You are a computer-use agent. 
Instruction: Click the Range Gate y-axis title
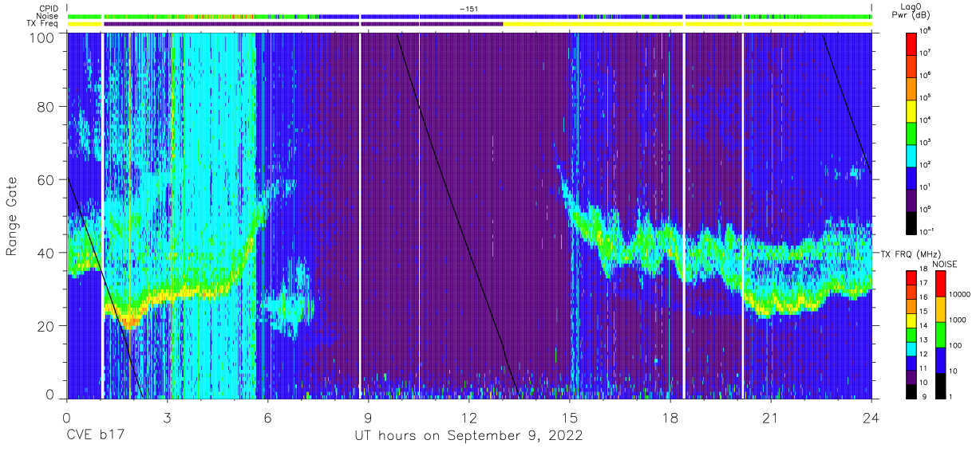pyautogui.click(x=12, y=216)
